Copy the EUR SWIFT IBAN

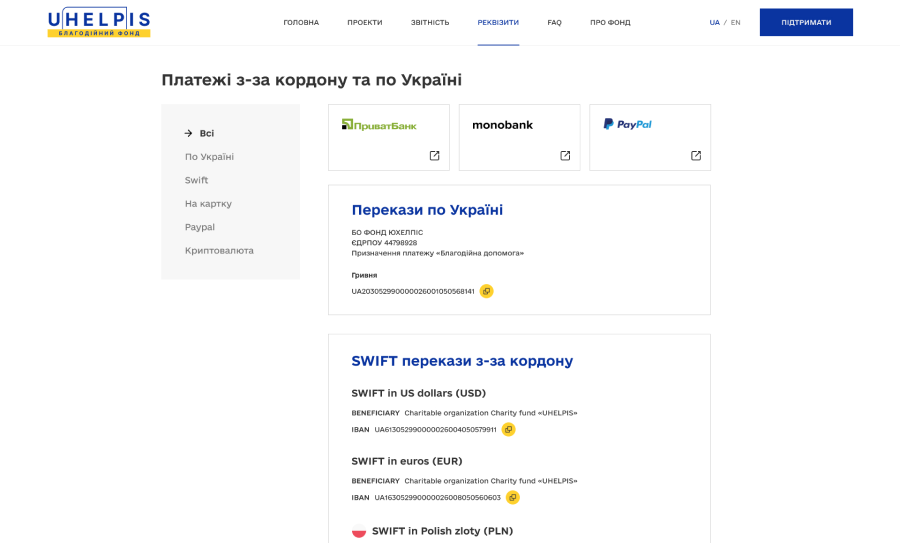click(x=513, y=498)
